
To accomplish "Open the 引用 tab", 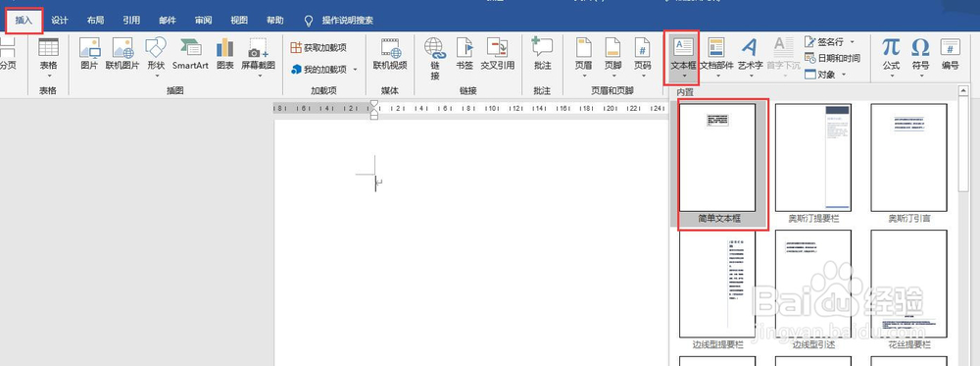I will pos(131,20).
